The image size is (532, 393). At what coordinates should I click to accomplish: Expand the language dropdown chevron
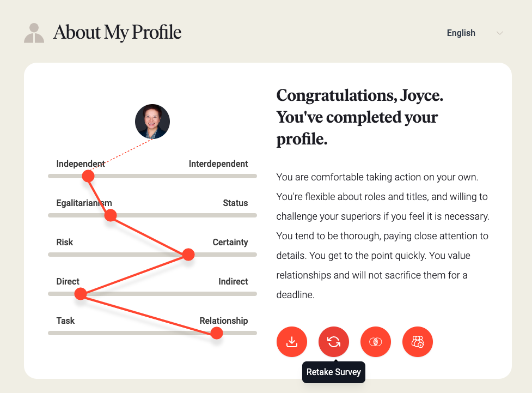click(x=499, y=33)
